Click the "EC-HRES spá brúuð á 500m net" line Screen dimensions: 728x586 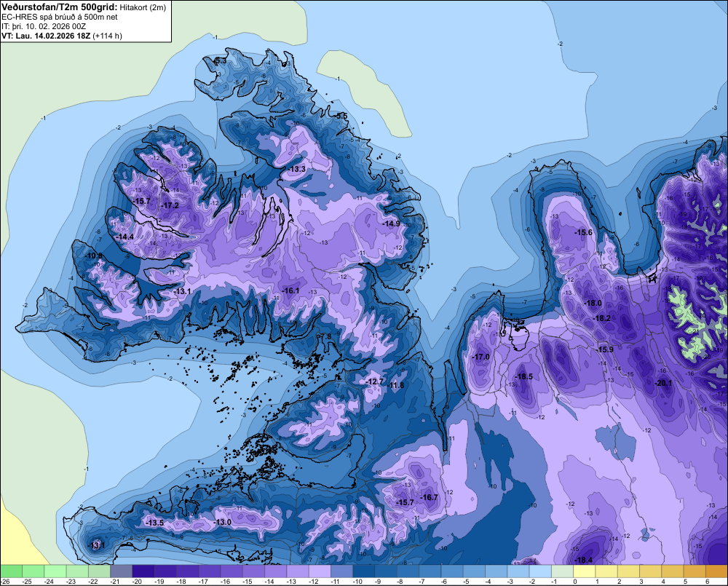pyautogui.click(x=60, y=17)
